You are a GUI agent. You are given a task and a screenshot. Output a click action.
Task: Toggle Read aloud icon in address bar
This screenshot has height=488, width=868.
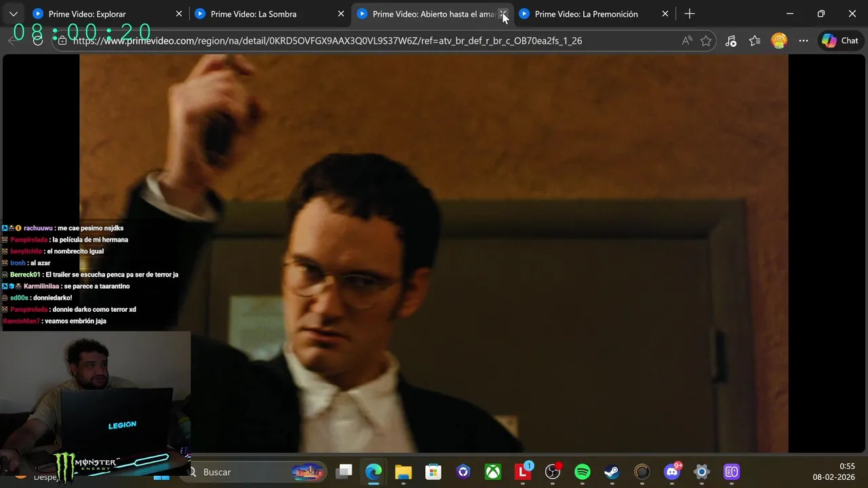pos(687,41)
